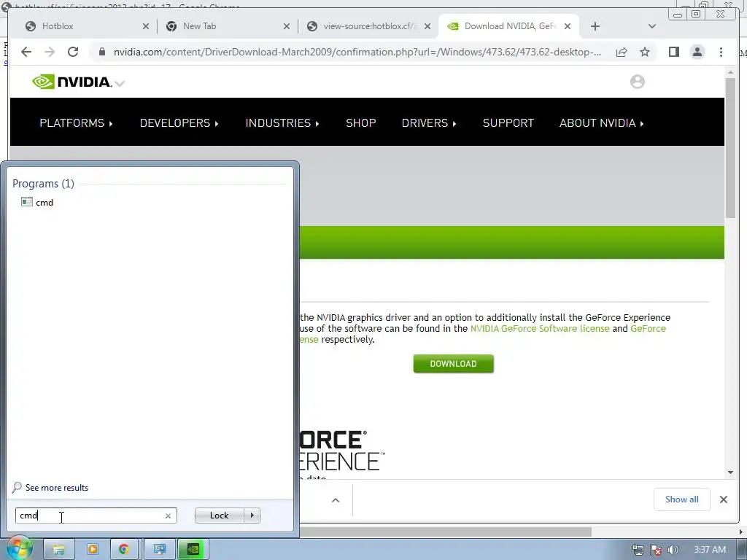
Task: Expand the PLATFORMS menu
Action: (x=76, y=122)
